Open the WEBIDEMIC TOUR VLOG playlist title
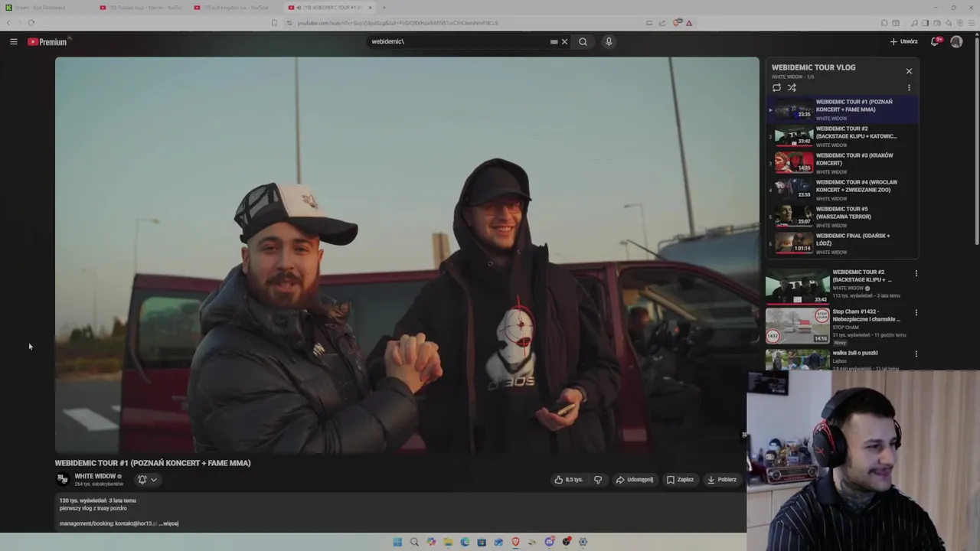 click(x=813, y=67)
